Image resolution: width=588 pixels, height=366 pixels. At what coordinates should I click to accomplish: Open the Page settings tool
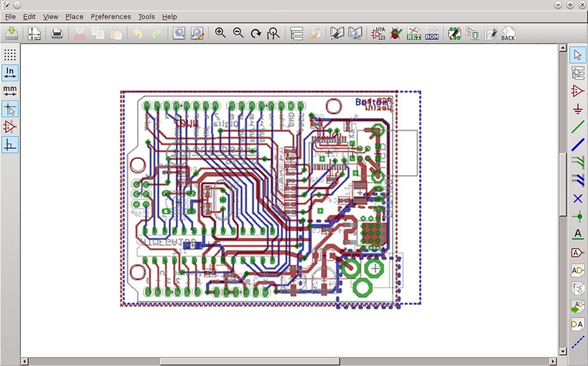pyautogui.click(x=34, y=33)
